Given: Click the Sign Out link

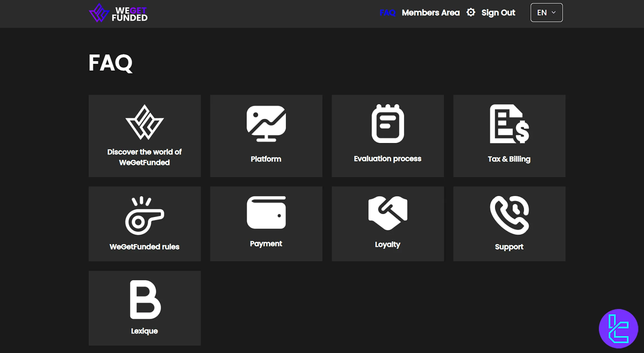Looking at the screenshot, I should point(498,13).
